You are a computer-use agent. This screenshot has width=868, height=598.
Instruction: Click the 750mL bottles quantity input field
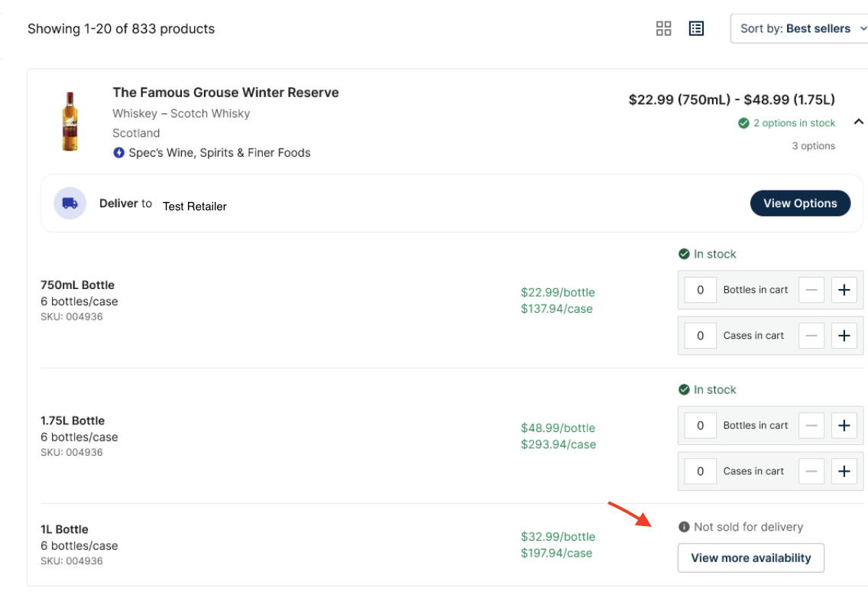click(699, 289)
